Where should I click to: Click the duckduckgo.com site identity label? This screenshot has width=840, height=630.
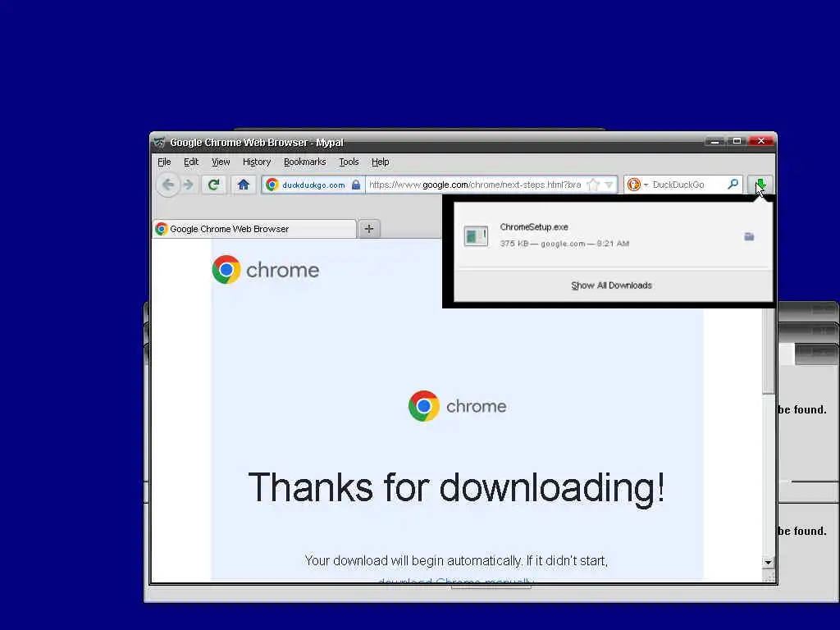pos(313,185)
